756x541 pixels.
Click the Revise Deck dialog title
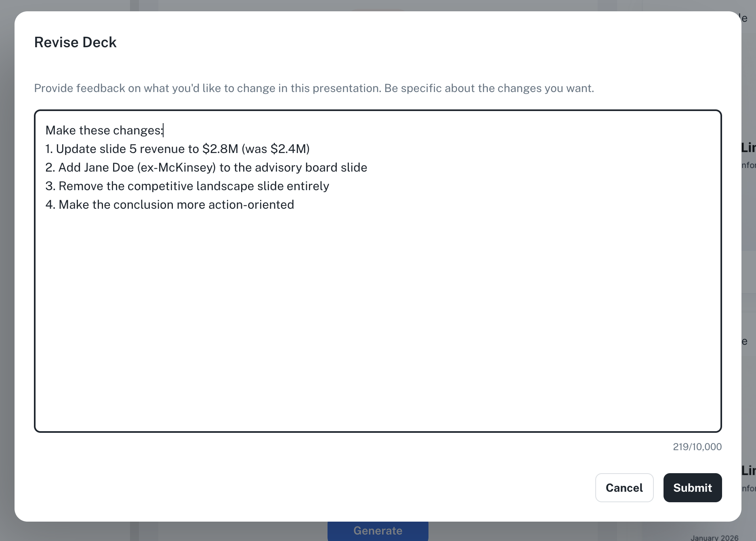pos(76,42)
